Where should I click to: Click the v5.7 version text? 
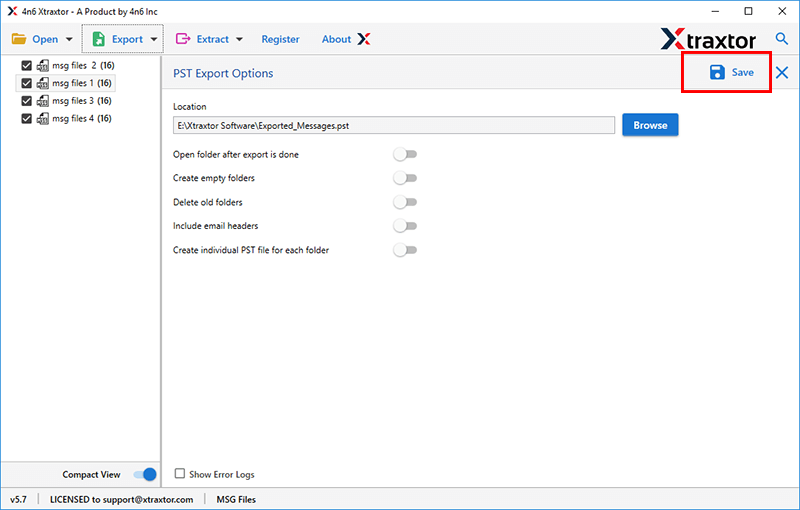tap(18, 499)
